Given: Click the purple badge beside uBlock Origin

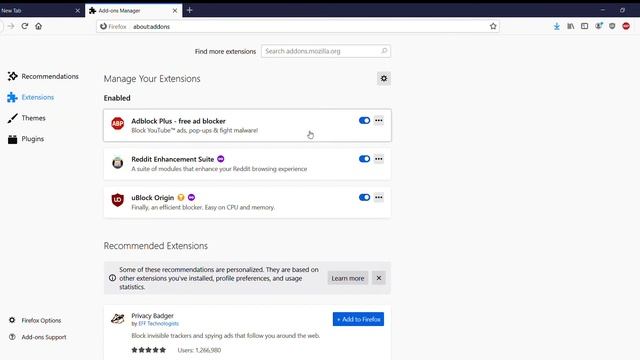Looking at the screenshot, I should point(191,198).
